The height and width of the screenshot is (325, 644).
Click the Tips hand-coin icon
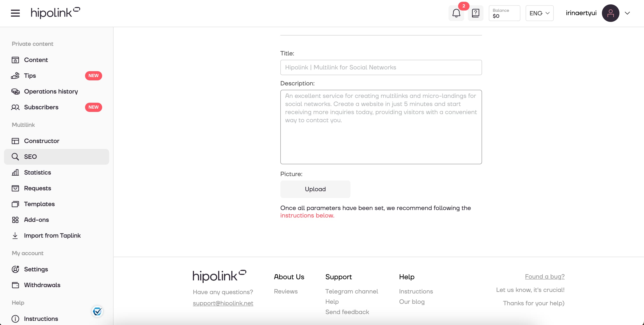tap(15, 76)
